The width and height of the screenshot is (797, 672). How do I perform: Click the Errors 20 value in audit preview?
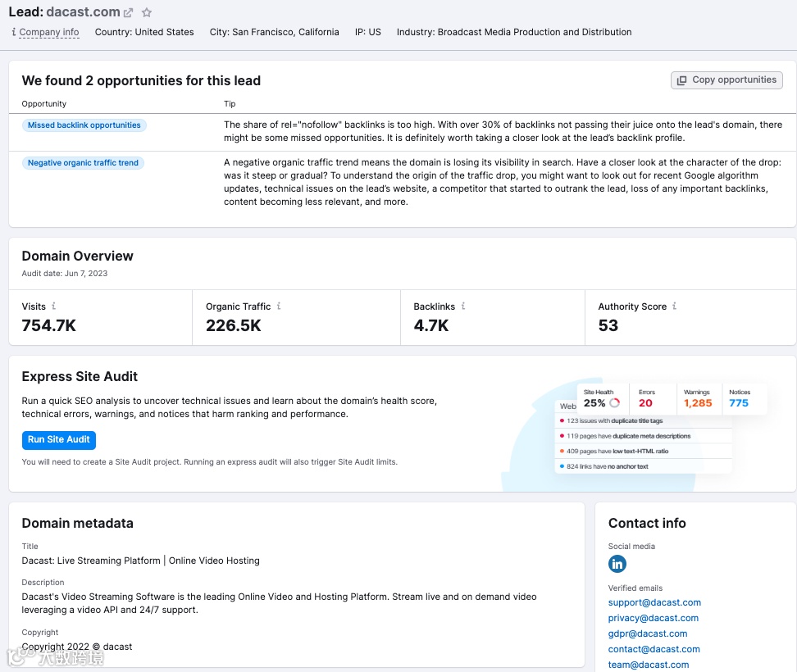[645, 403]
